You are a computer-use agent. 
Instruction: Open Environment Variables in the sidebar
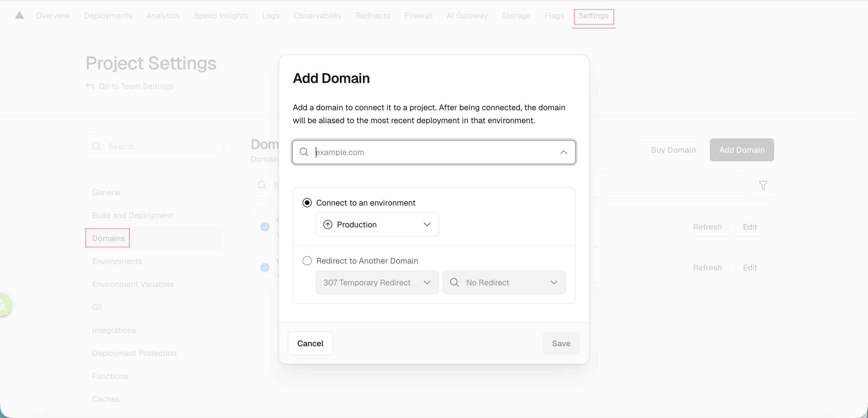133,284
